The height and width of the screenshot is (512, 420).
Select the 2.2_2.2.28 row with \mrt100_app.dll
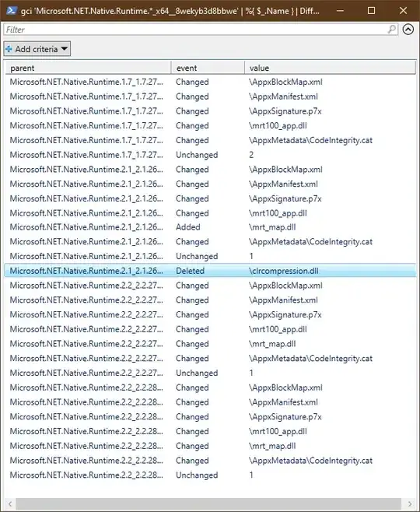[x=210, y=431]
